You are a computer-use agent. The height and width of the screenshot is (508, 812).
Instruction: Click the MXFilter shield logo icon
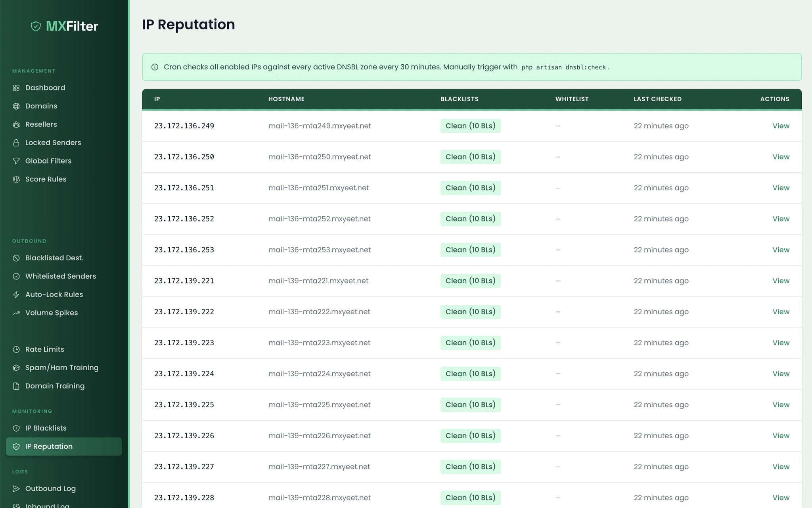click(x=36, y=26)
